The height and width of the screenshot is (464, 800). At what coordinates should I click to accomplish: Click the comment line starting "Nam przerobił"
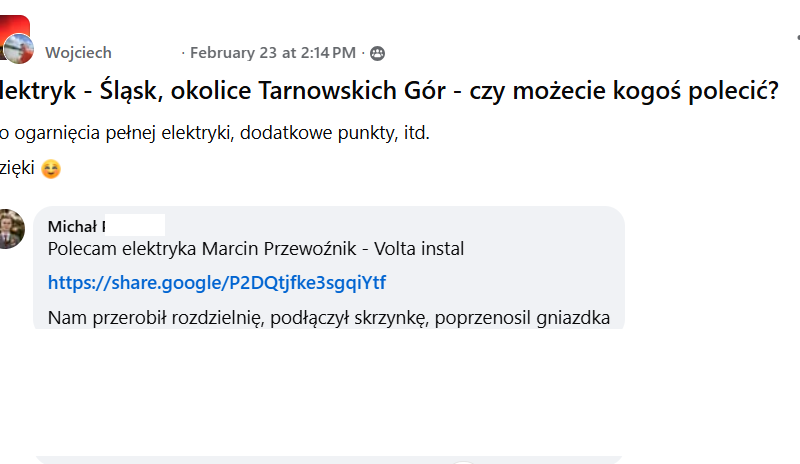[329, 318]
